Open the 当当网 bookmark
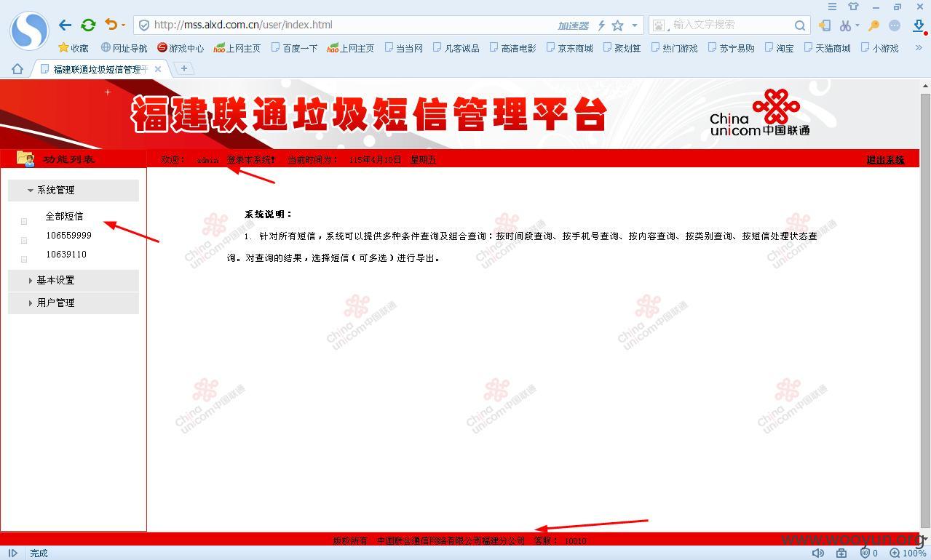This screenshot has height=560, width=931. tap(403, 48)
